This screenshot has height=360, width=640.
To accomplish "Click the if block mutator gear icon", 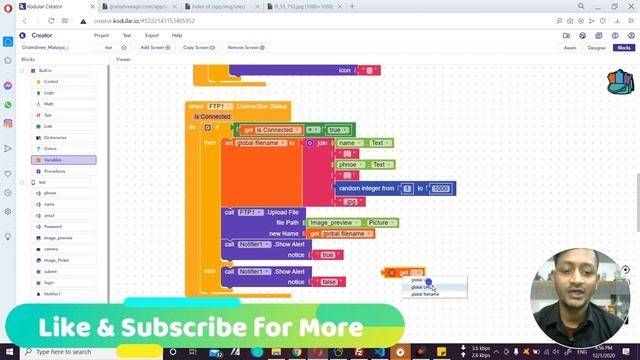I will pyautogui.click(x=208, y=128).
